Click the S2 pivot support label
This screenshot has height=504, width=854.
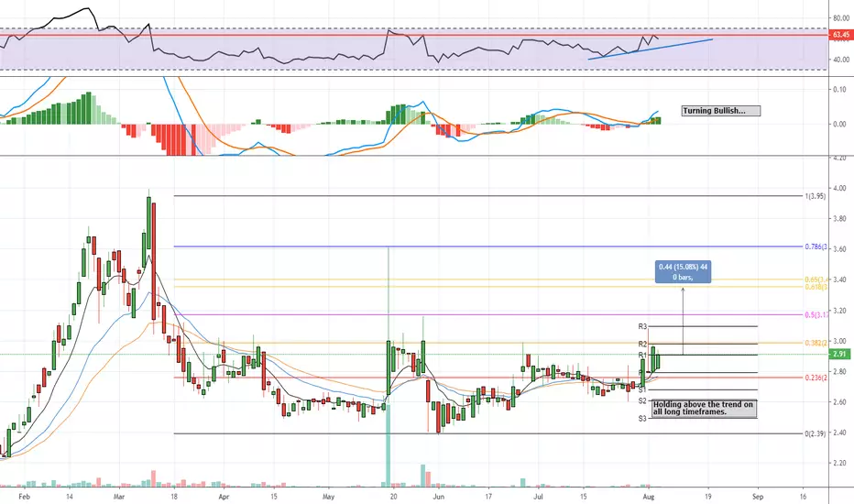coord(642,401)
